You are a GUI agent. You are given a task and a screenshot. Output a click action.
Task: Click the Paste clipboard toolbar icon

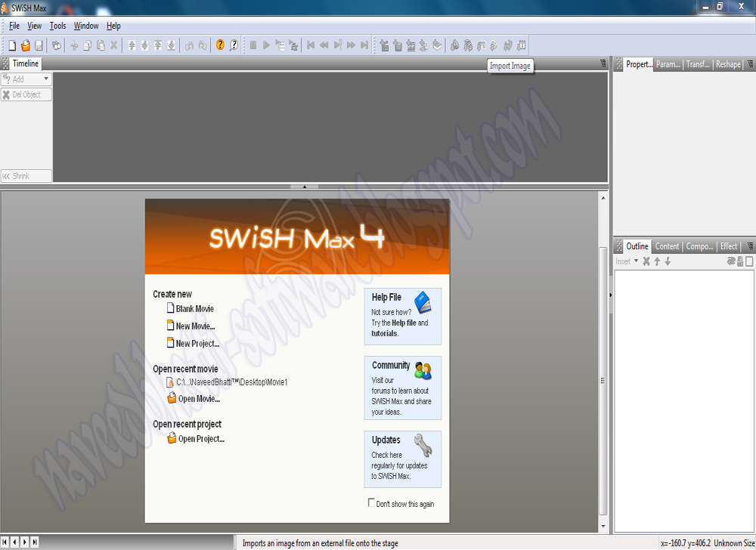click(x=101, y=45)
